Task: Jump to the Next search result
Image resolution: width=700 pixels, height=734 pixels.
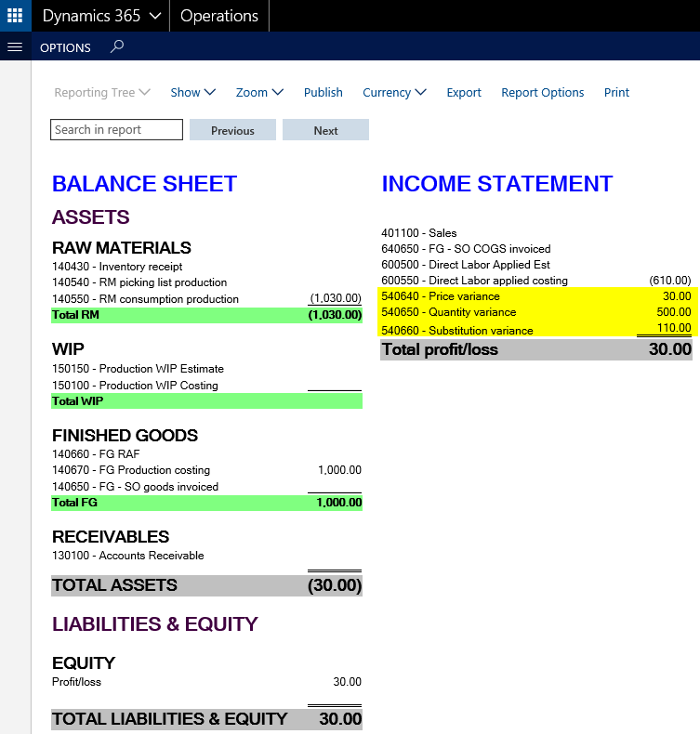Action: click(325, 130)
